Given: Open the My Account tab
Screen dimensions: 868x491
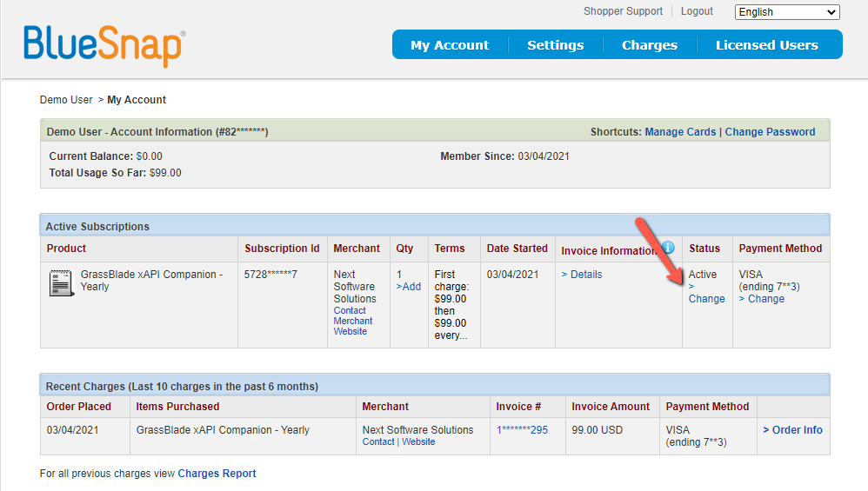Looking at the screenshot, I should pos(450,45).
